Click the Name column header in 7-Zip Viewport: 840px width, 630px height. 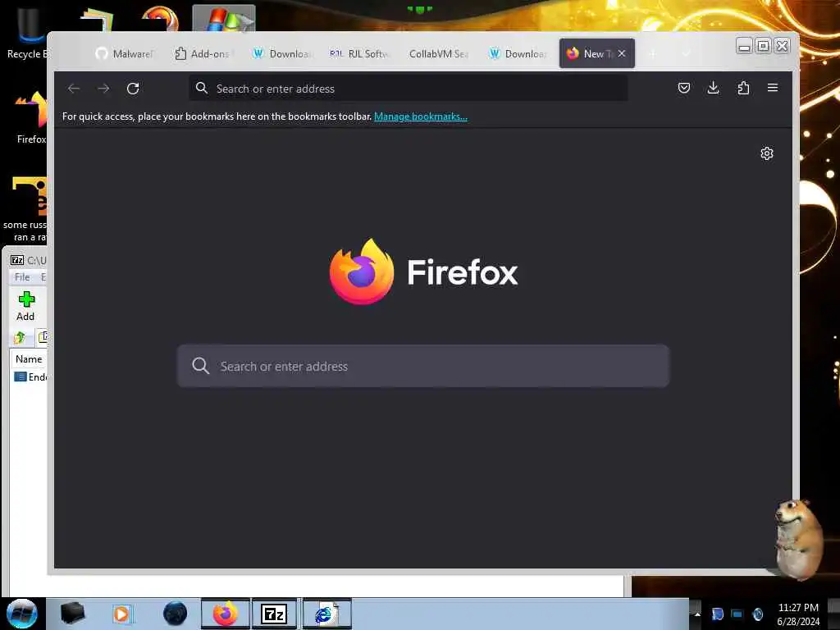coord(29,359)
